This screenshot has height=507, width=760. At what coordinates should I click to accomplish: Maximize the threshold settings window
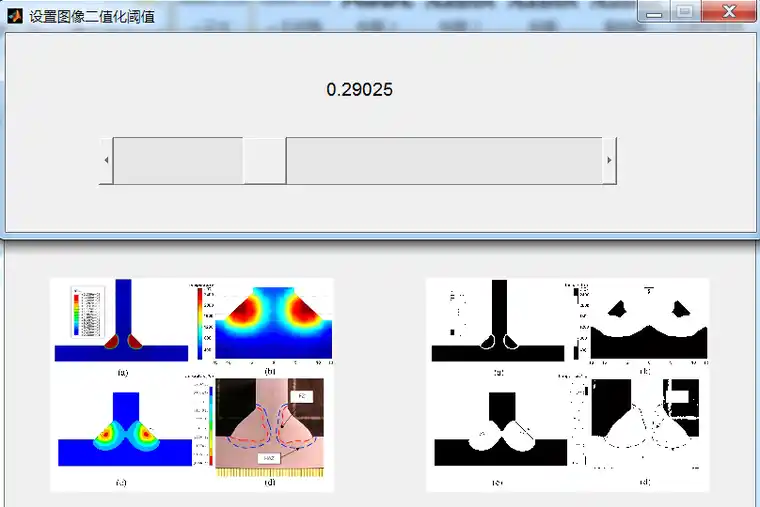pyautogui.click(x=685, y=12)
